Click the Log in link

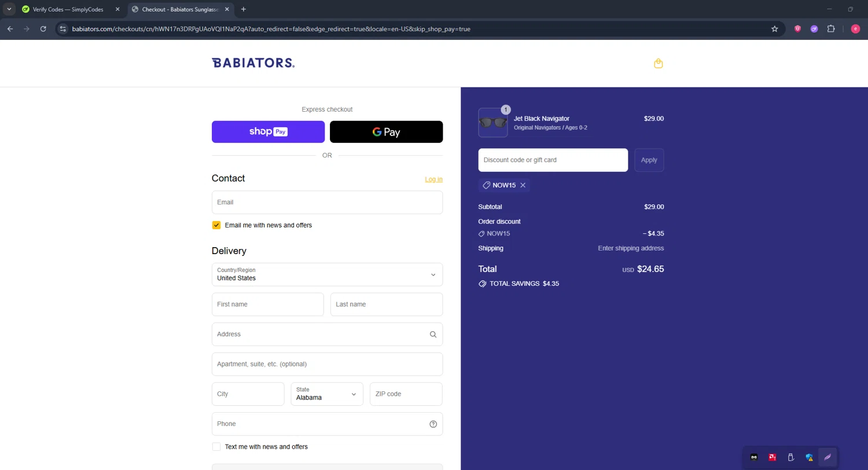pos(433,179)
